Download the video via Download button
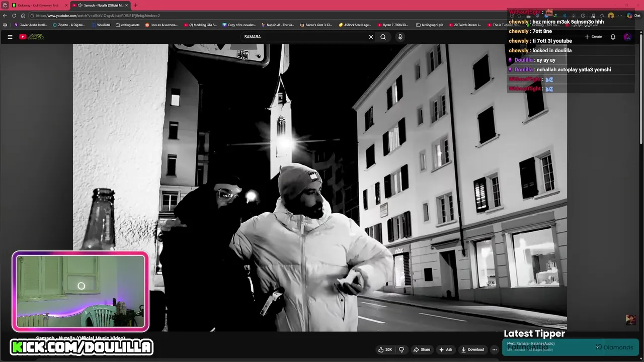This screenshot has height=362, width=644. [x=472, y=349]
